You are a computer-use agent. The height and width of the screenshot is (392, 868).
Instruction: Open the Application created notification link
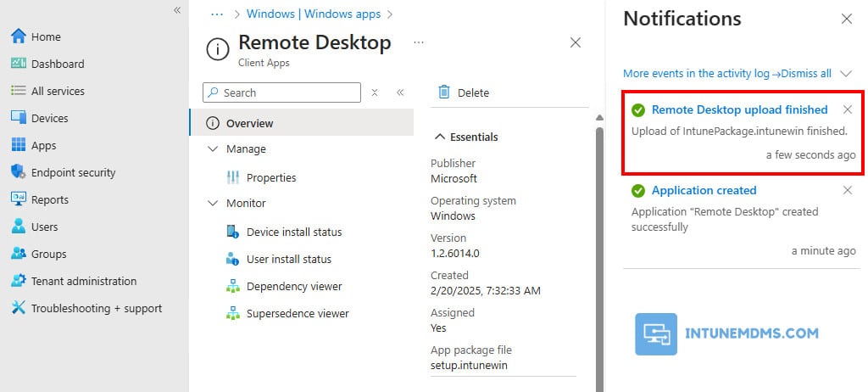click(x=704, y=190)
